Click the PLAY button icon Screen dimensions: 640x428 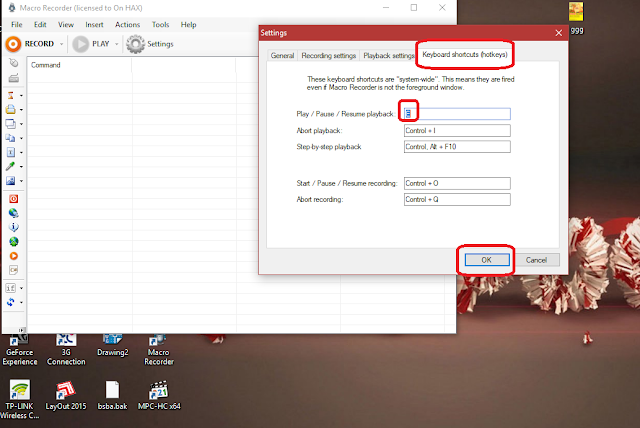tap(80, 44)
